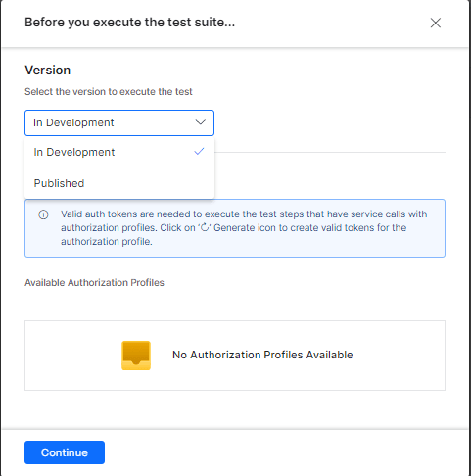Click the Valid auth tokens sentence start
Viewport: 471px width, 476px height.
(99, 214)
